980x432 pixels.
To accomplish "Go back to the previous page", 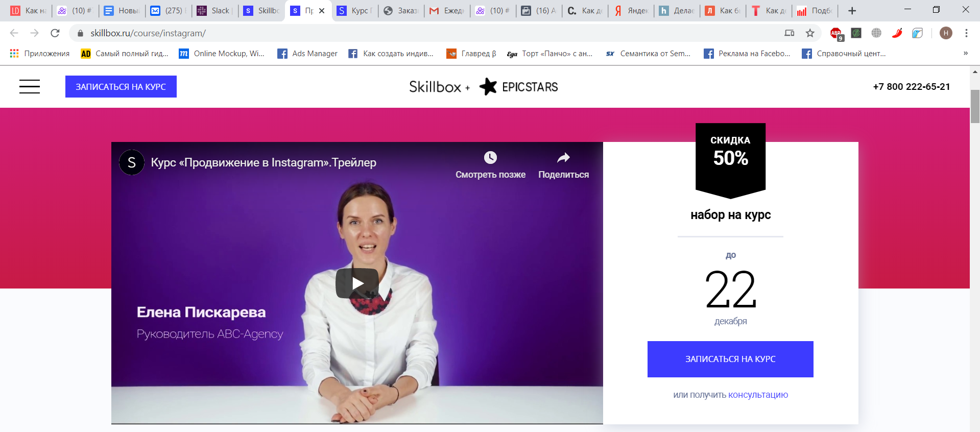I will (14, 33).
